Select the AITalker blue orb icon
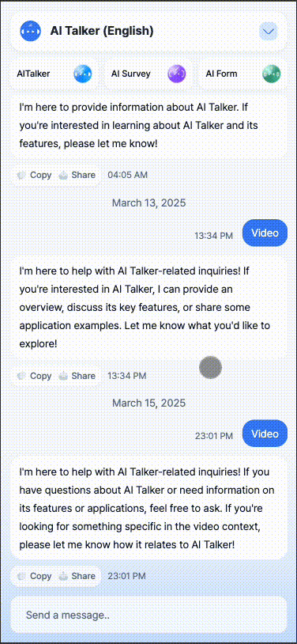Screen dimensions: 297x644 tap(83, 74)
